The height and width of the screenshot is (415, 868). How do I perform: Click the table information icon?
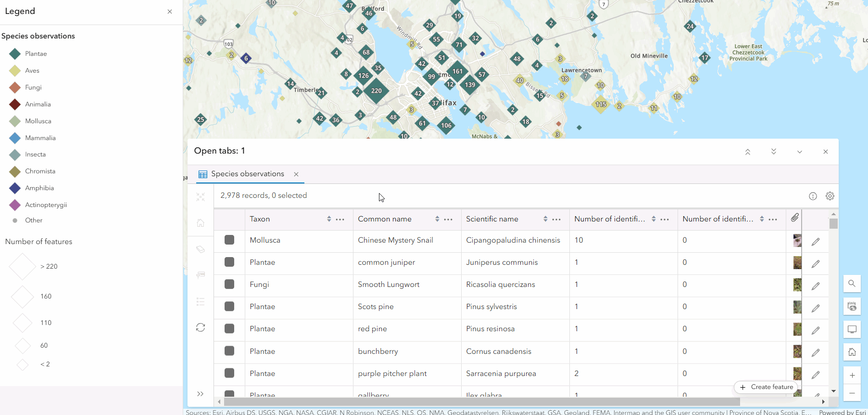click(x=813, y=196)
